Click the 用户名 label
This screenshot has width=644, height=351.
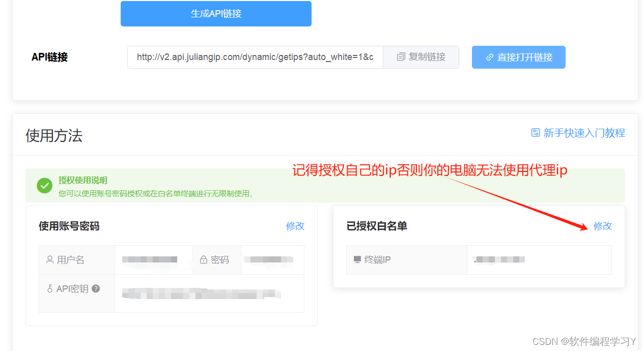pyautogui.click(x=71, y=259)
